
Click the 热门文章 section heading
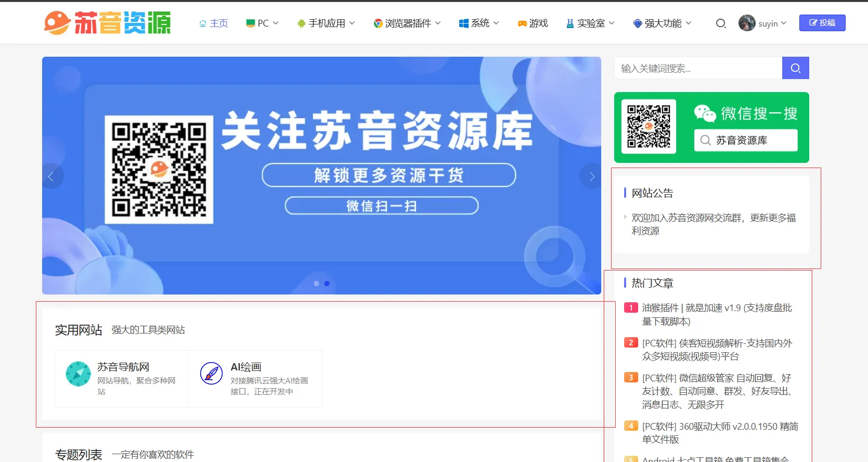coord(652,283)
